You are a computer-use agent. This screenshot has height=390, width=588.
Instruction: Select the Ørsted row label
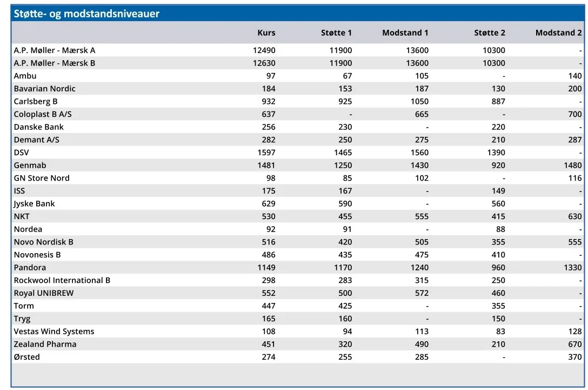(x=27, y=357)
